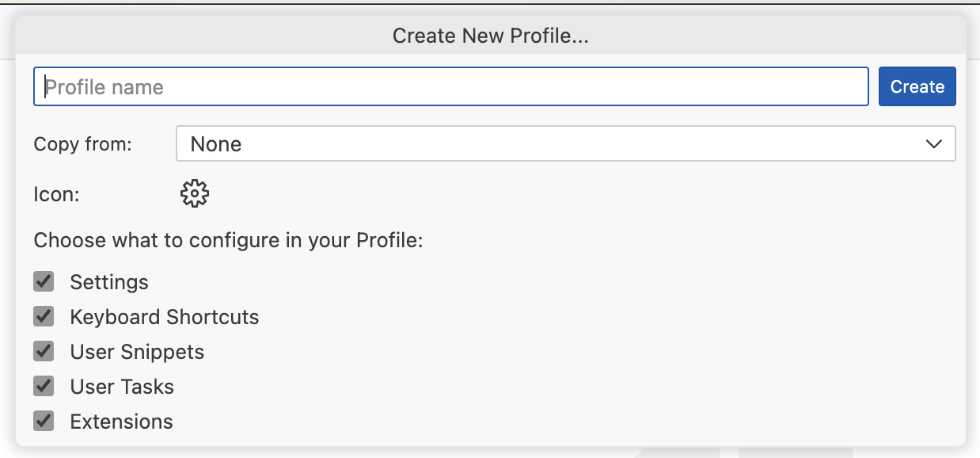The height and width of the screenshot is (458, 980).
Task: Expand Copy from using the chevron arrow
Action: click(933, 144)
